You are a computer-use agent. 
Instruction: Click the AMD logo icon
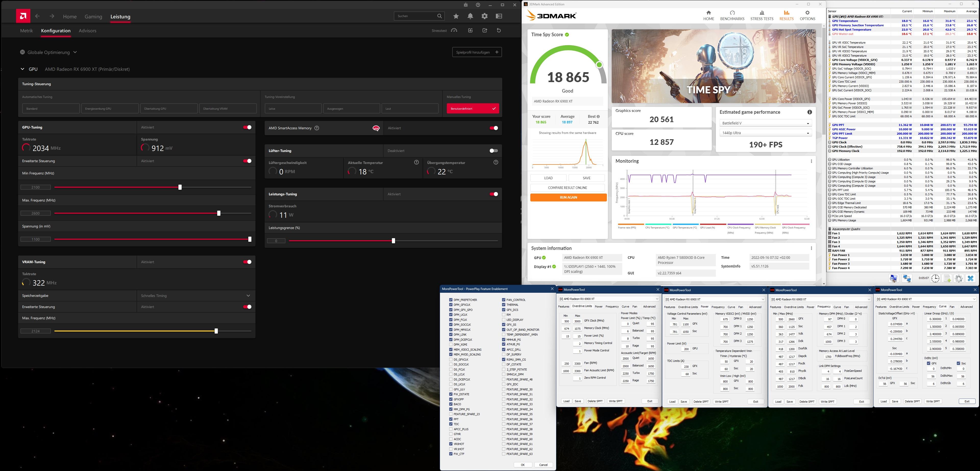pyautogui.click(x=23, y=16)
